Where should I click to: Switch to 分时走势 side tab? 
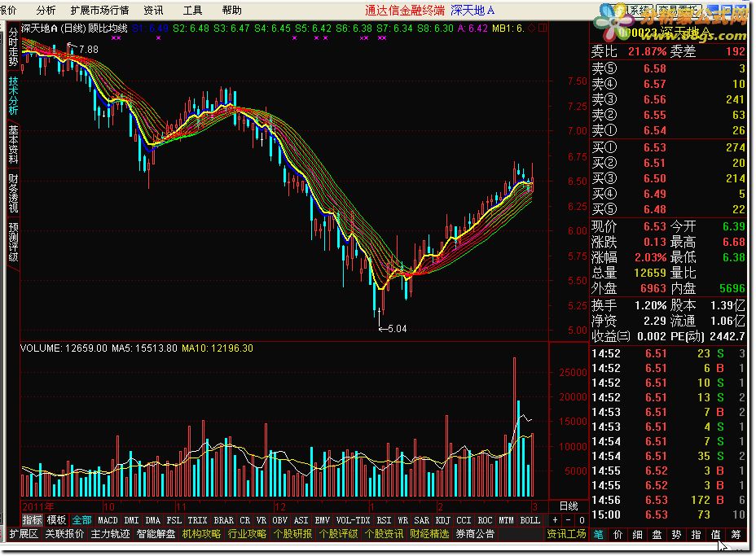click(13, 46)
